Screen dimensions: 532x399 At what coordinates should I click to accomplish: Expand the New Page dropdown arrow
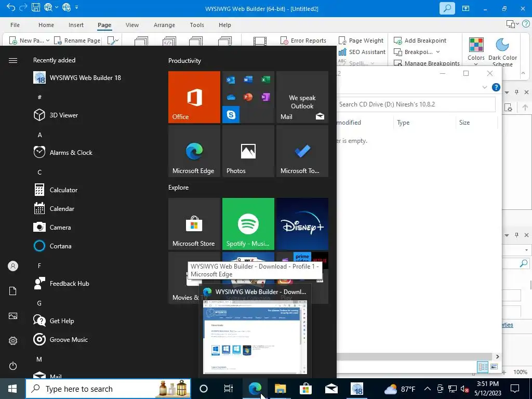tap(48, 41)
